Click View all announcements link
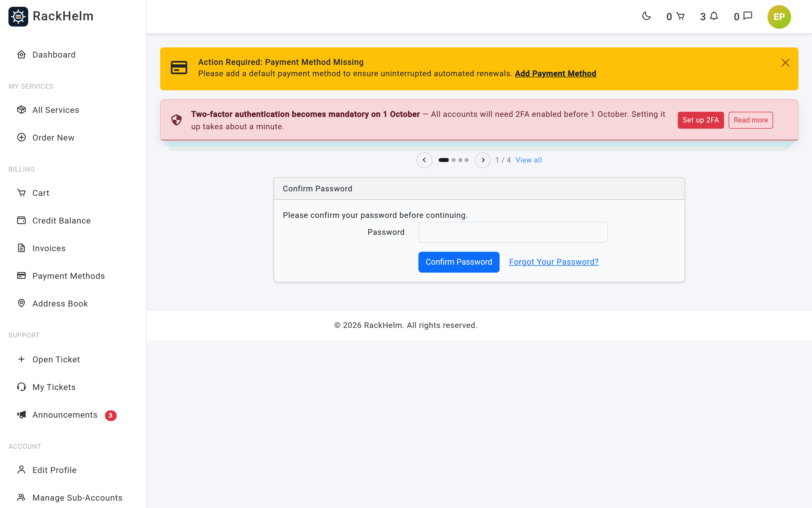The height and width of the screenshot is (508, 812). [x=528, y=160]
